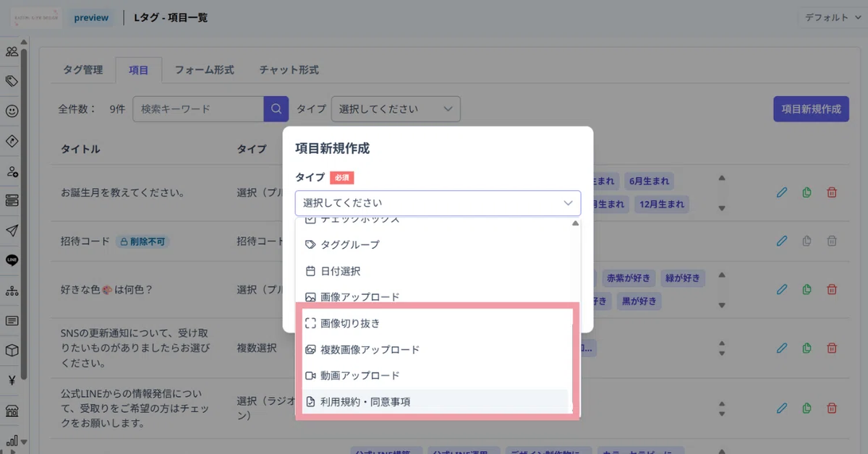Click the preview badge in the header
Image resolution: width=868 pixels, height=454 pixels.
click(x=91, y=17)
